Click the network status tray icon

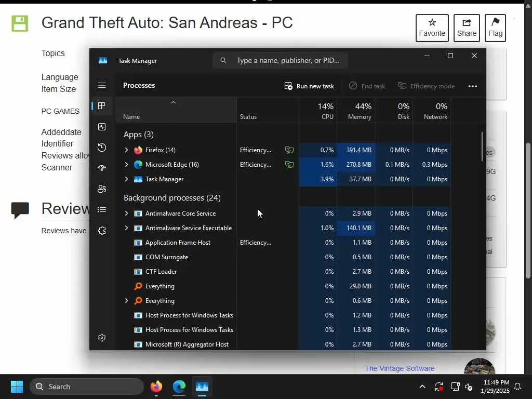455,387
